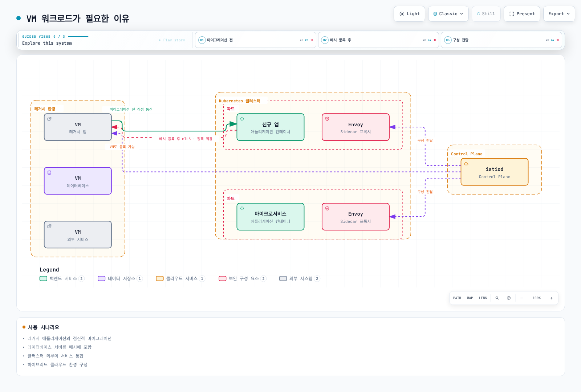Viewport: 581px width, 392px height.
Task: Toggle MAP mode in the canvas toolbar
Action: click(470, 298)
